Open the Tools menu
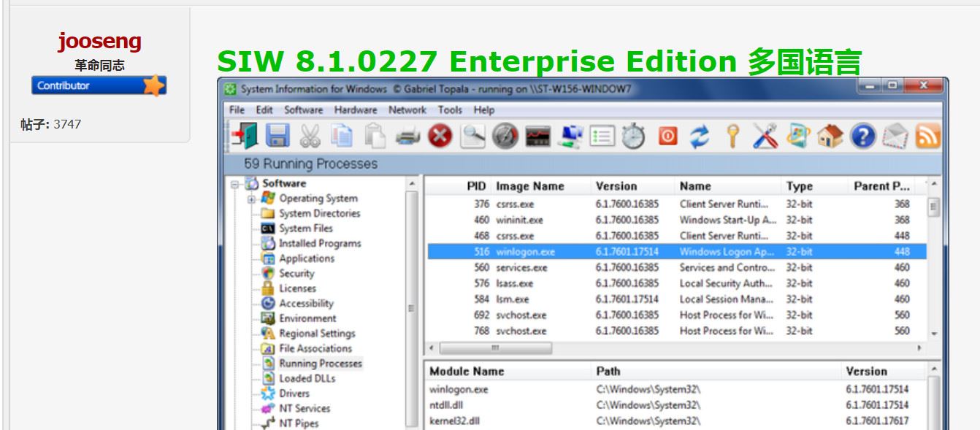980x430 pixels. (450, 110)
